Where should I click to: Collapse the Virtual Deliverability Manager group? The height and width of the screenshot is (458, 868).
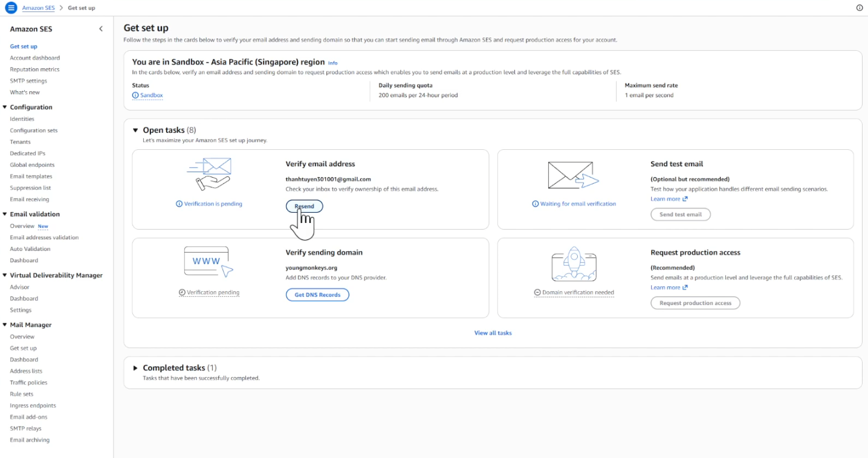point(4,275)
